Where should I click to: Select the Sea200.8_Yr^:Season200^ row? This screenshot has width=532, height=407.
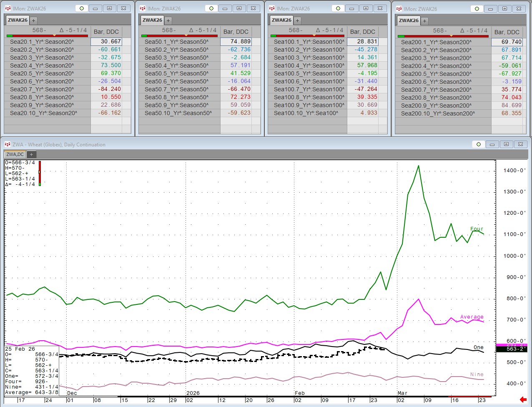pyautogui.click(x=436, y=98)
